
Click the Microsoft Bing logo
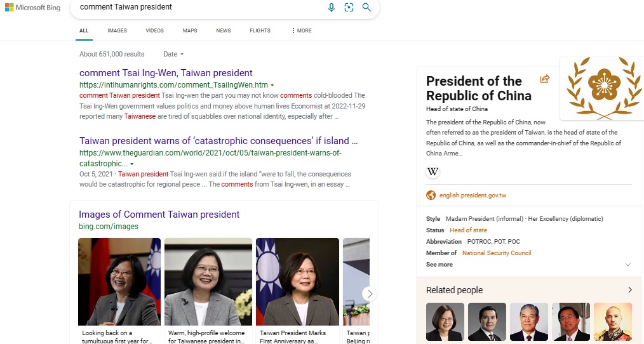point(33,8)
